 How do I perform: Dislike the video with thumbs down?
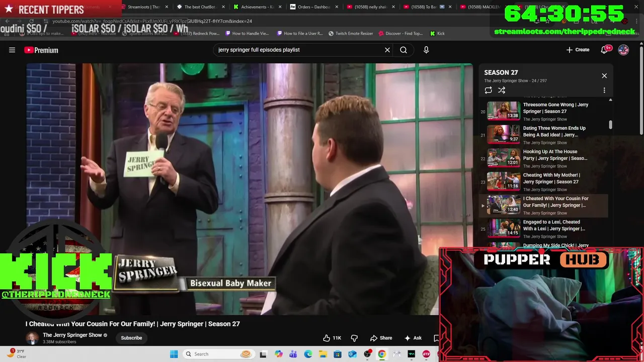[354, 338]
